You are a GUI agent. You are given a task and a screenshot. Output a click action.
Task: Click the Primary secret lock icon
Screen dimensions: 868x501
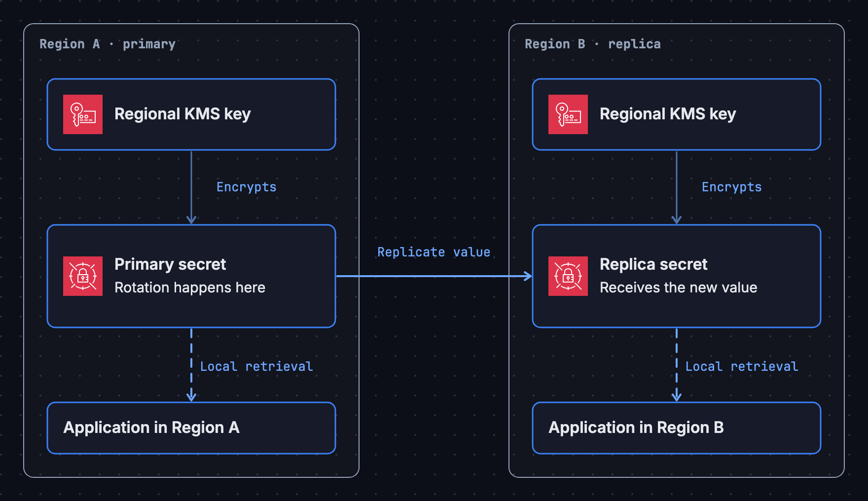[x=83, y=276]
